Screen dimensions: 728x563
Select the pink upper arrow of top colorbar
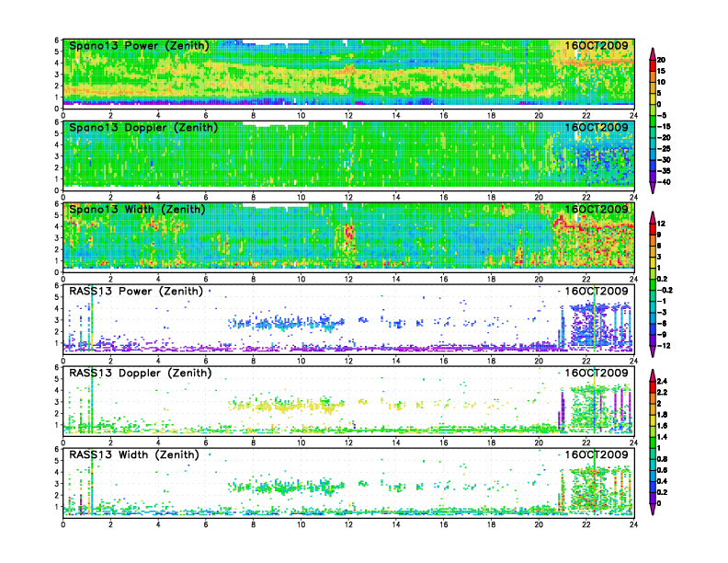653,53
